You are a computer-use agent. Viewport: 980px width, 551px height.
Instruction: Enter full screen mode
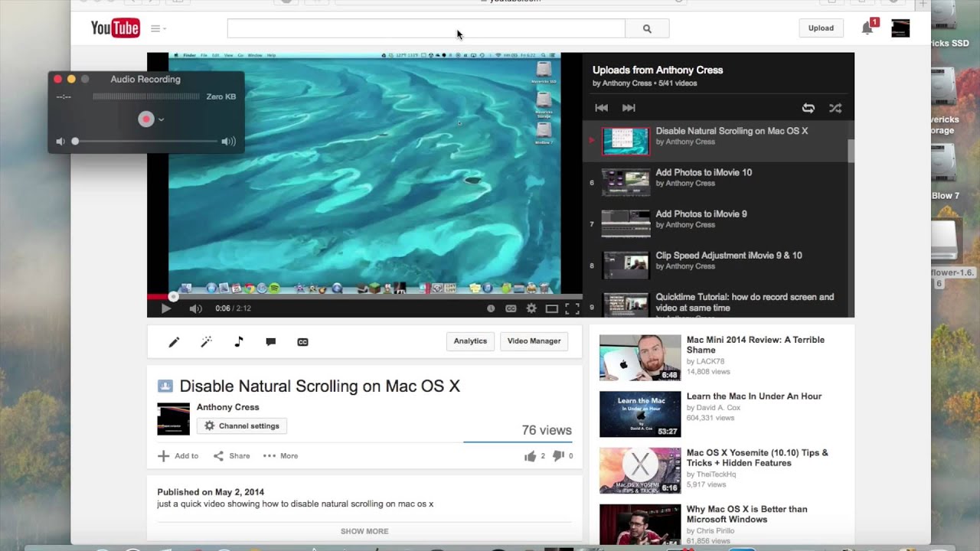[572, 308]
